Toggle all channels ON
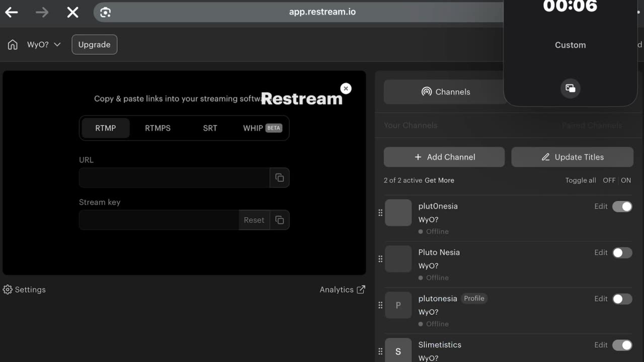This screenshot has height=362, width=644. (626, 180)
